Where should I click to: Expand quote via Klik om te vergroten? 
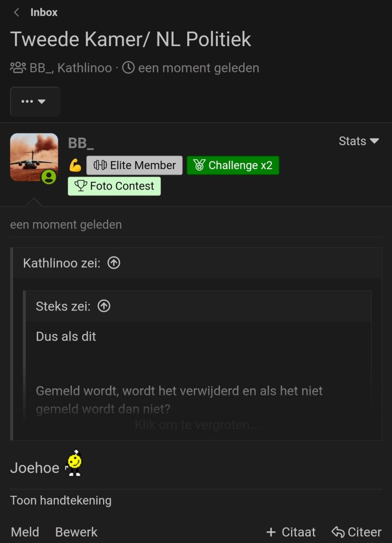tap(197, 425)
